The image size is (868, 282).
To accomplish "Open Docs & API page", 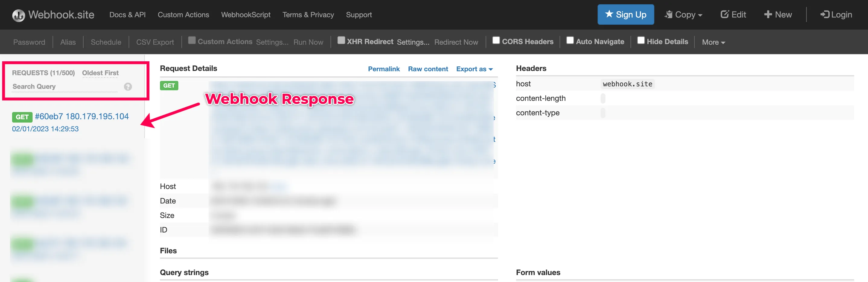I will pyautogui.click(x=127, y=14).
